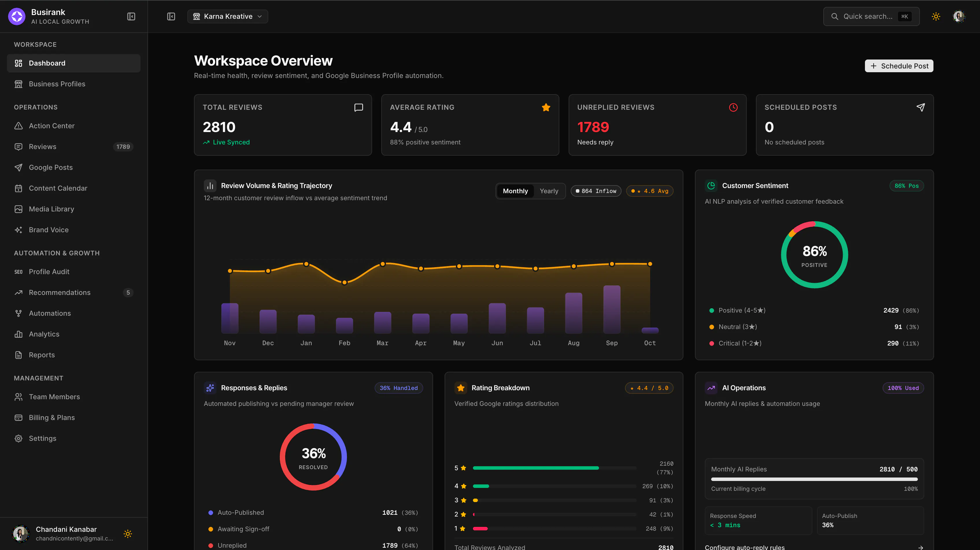
Task: Open the Configure auto-reply rules link
Action: 814,547
